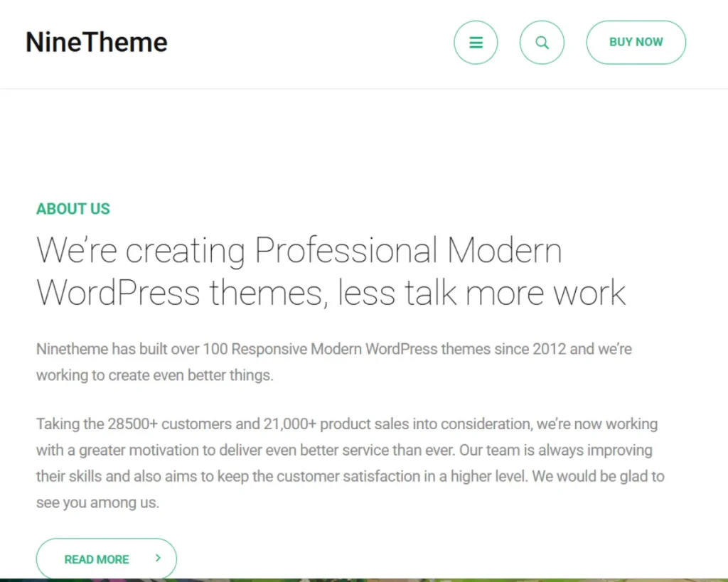Click the arrow chevron inside READ MORE
Screen dimensions: 728x582
(x=158, y=558)
